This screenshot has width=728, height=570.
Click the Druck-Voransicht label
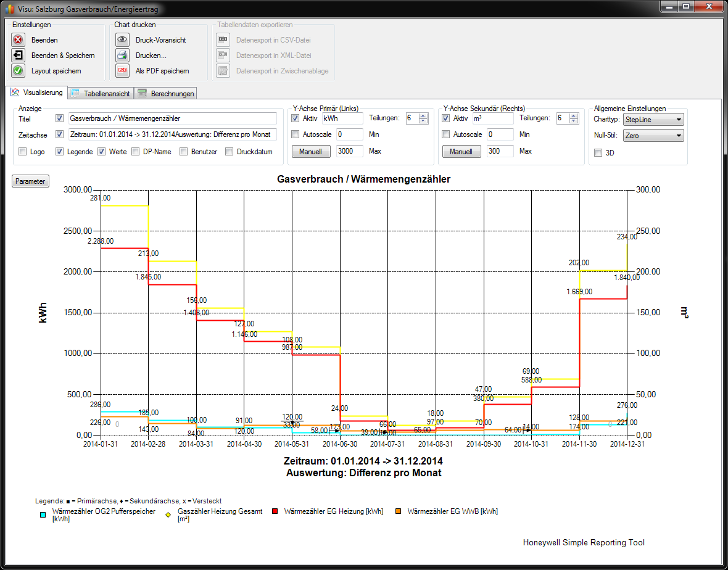[160, 40]
